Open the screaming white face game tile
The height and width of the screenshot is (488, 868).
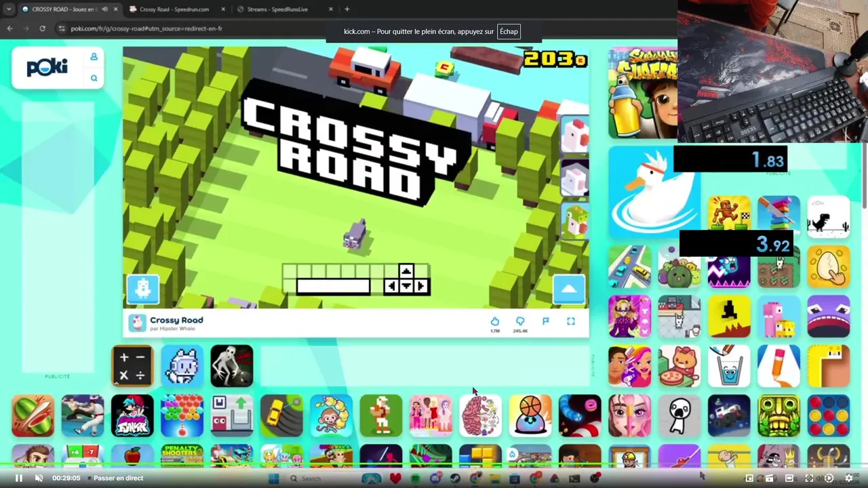tap(679, 415)
